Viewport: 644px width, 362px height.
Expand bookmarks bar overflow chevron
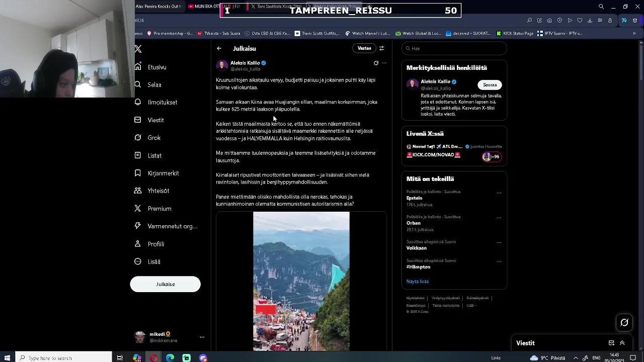coord(634,33)
